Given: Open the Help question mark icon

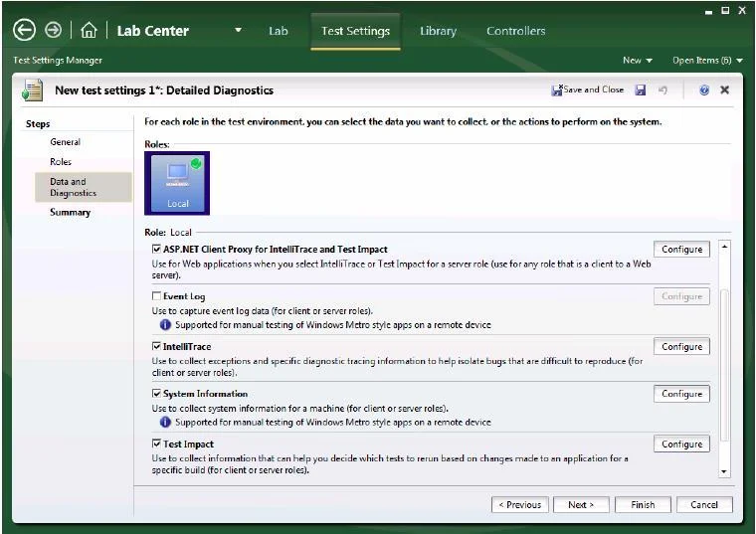Looking at the screenshot, I should pyautogui.click(x=704, y=89).
